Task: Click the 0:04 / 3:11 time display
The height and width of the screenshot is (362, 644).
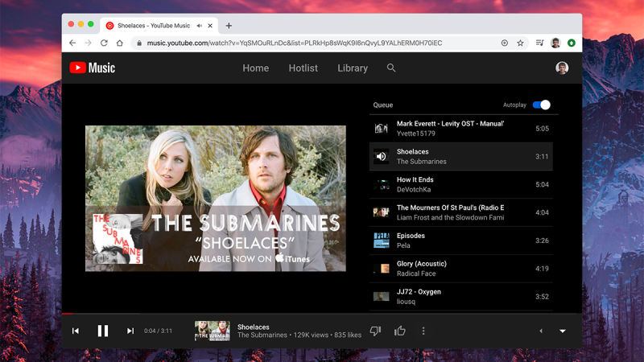Action: 158,331
